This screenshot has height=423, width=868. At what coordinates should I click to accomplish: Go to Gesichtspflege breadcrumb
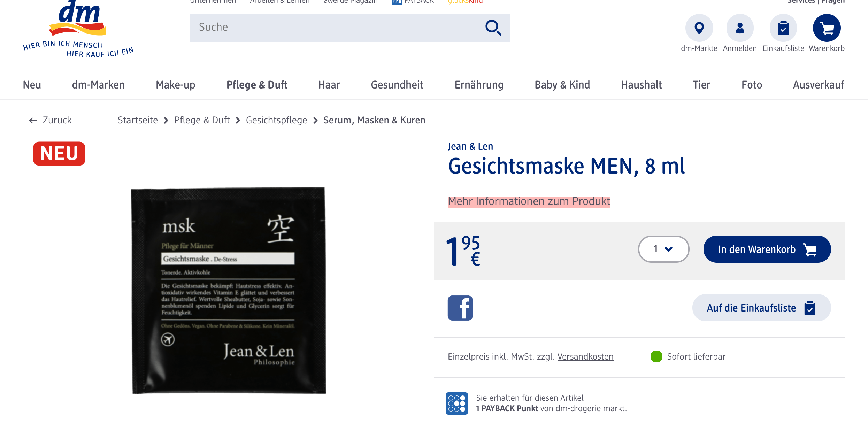276,120
